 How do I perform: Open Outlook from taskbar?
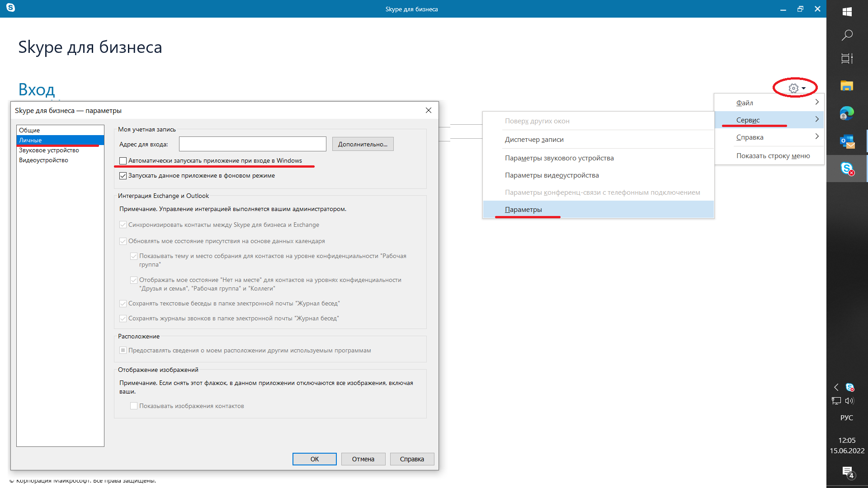click(x=847, y=141)
